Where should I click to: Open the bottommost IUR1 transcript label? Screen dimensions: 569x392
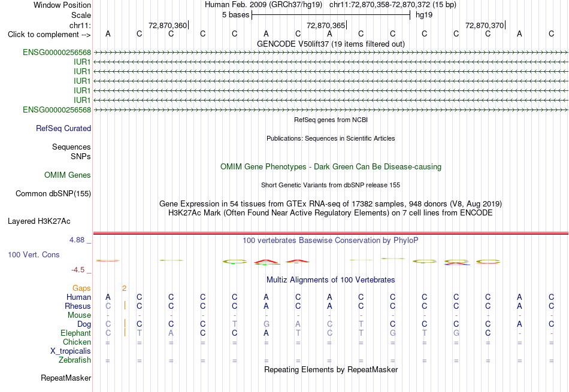coord(82,100)
